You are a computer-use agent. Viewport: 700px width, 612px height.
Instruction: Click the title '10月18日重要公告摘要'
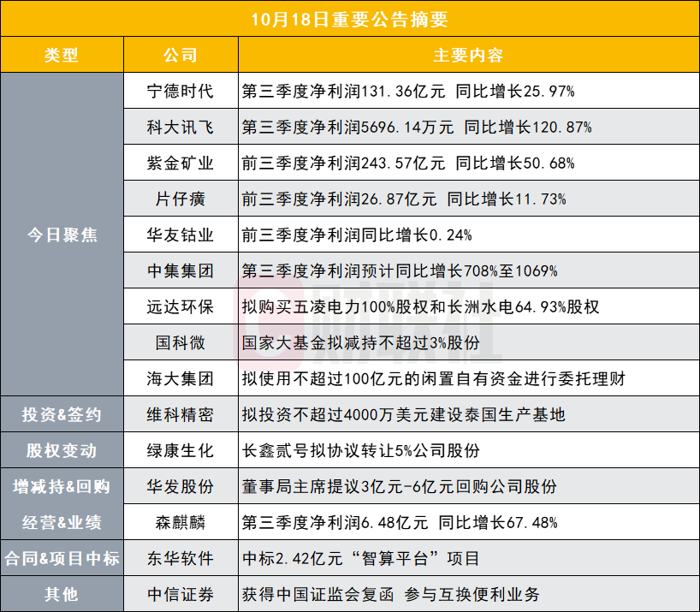point(349,19)
